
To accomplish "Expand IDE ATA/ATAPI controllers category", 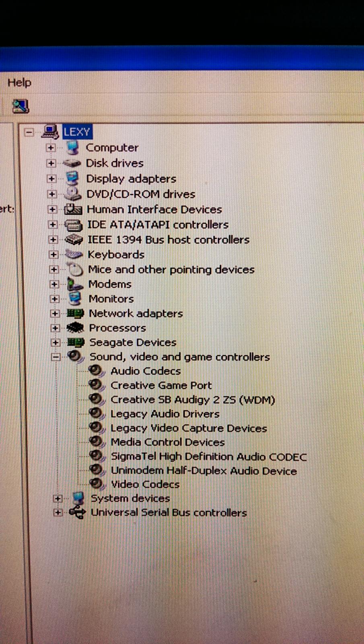I will click(x=52, y=225).
